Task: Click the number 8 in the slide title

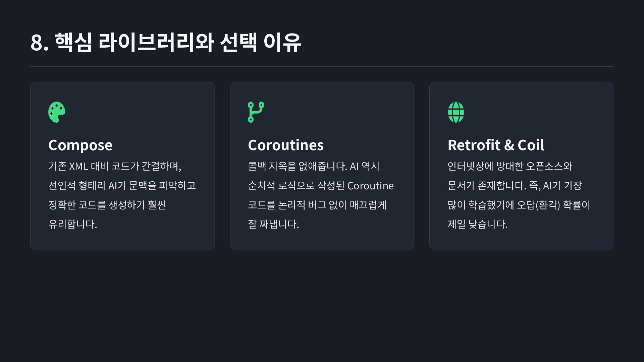Action: click(37, 43)
